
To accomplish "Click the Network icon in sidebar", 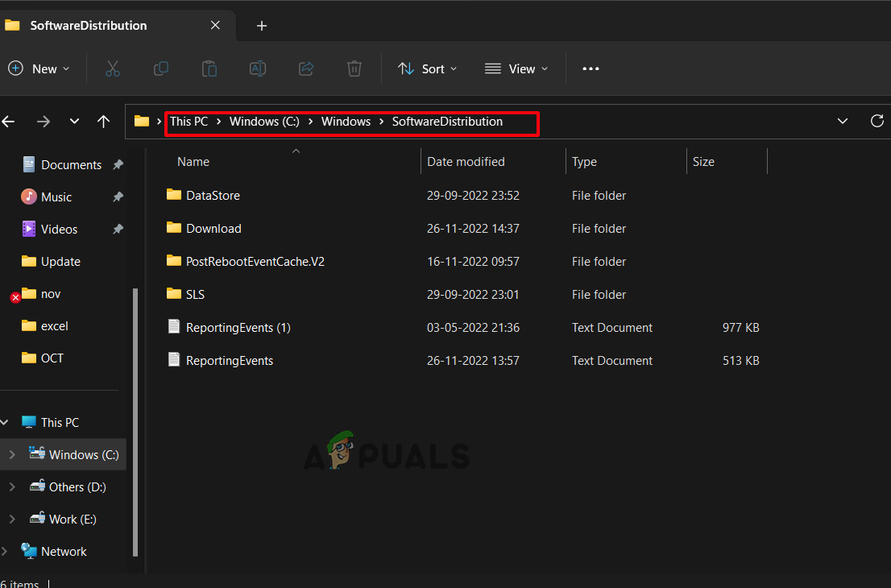I will coord(28,551).
